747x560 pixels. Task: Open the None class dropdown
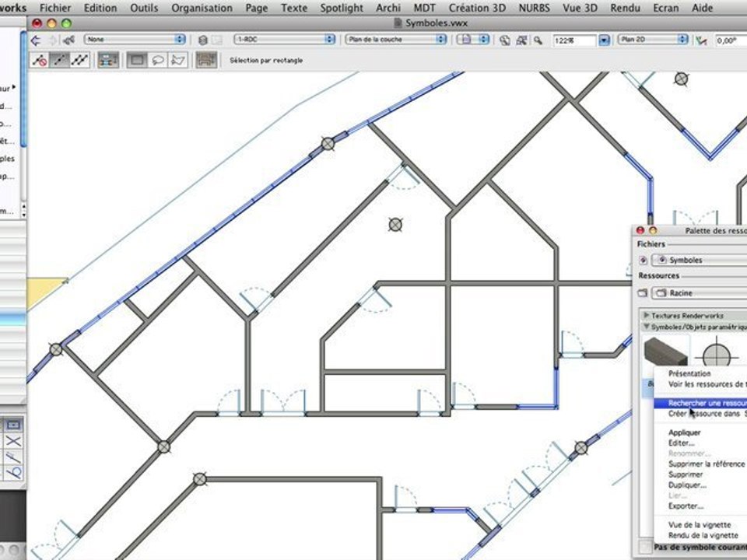(x=135, y=40)
